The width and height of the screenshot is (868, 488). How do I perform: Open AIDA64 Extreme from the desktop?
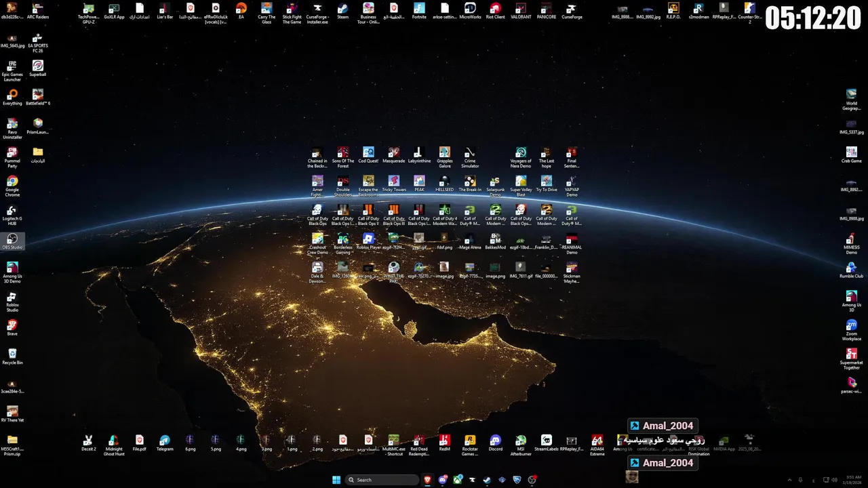(597, 445)
